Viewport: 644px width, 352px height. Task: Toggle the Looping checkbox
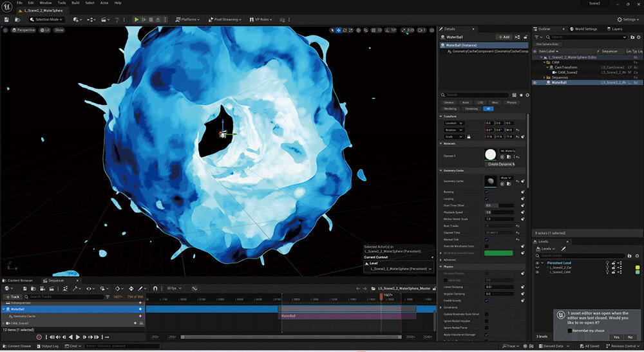[x=486, y=199]
